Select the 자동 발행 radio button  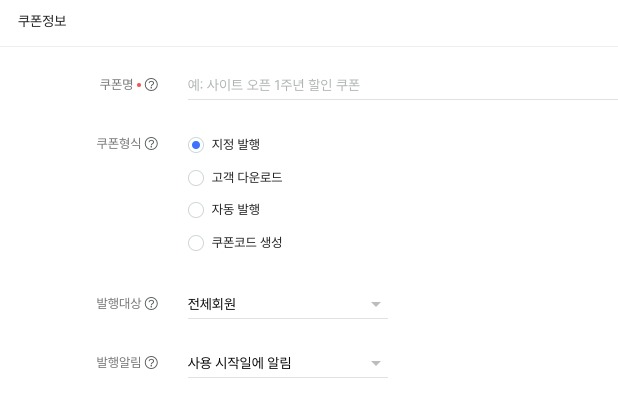click(x=196, y=210)
